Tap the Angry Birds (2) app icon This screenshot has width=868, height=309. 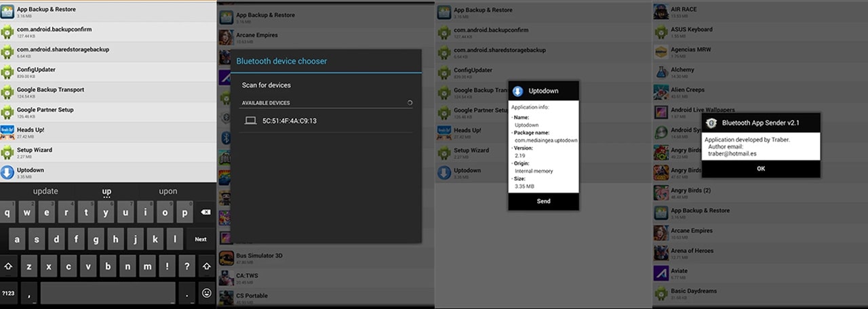(x=661, y=192)
